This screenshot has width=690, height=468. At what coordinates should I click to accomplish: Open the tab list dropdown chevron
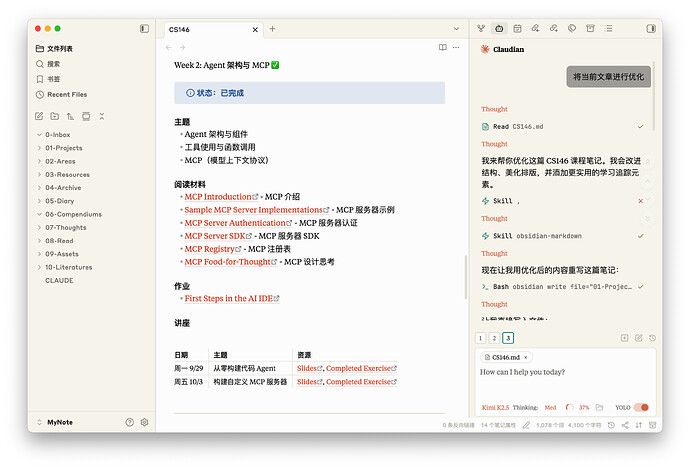click(456, 29)
